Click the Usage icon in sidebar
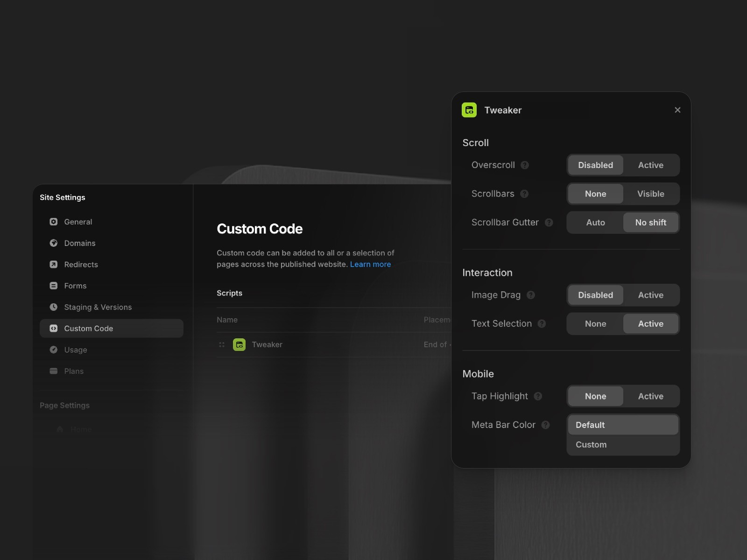 coord(53,350)
